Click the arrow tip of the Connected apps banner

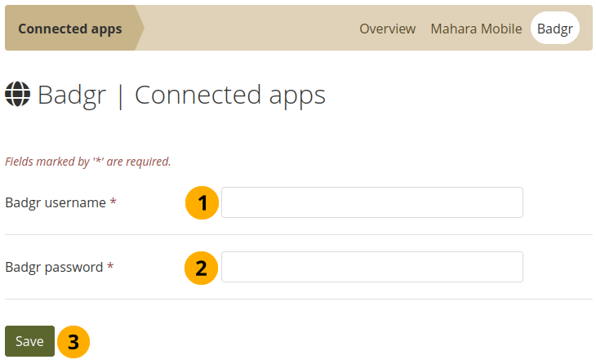click(x=140, y=29)
